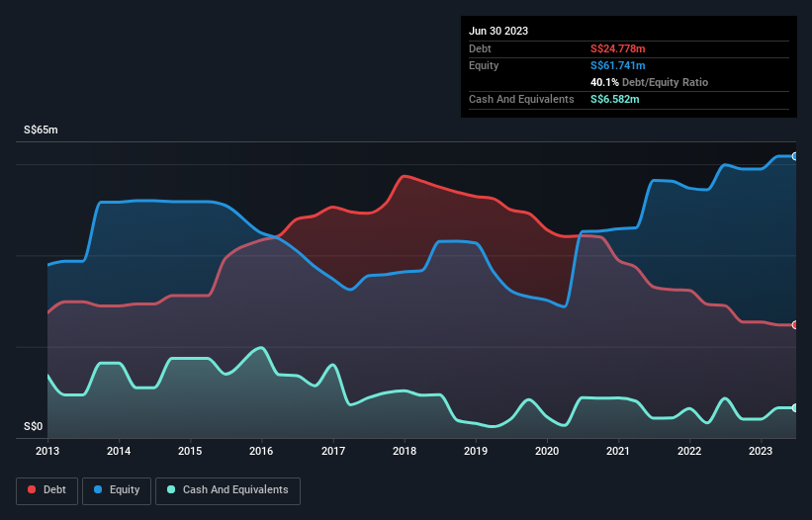Click the S$0 axis label
The image size is (812, 520).
point(34,426)
